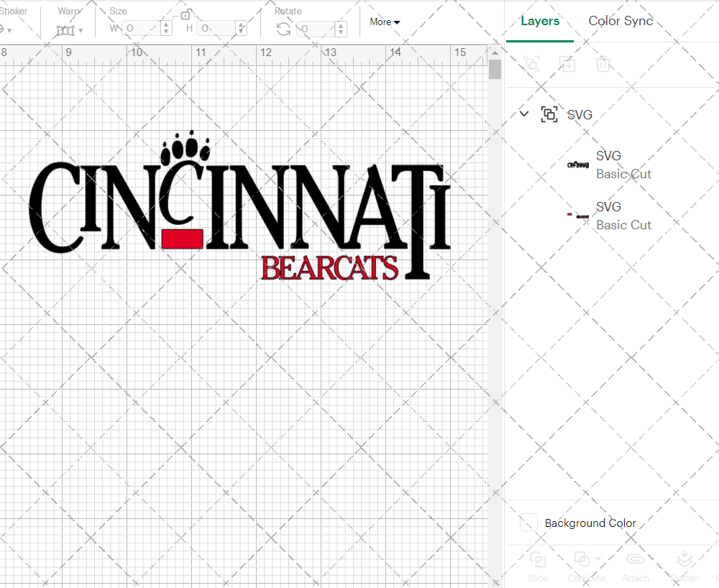Image resolution: width=719 pixels, height=588 pixels.
Task: Expand the More dropdown menu
Action: click(385, 22)
